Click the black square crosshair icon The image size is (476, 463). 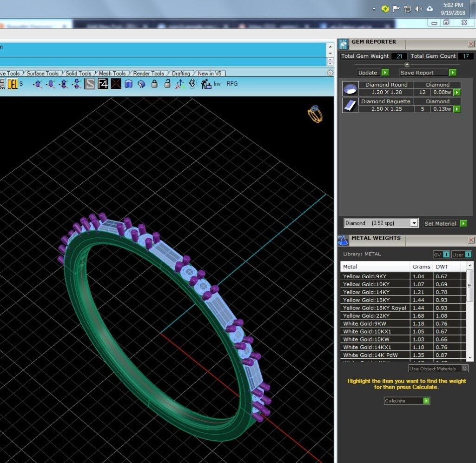(116, 84)
